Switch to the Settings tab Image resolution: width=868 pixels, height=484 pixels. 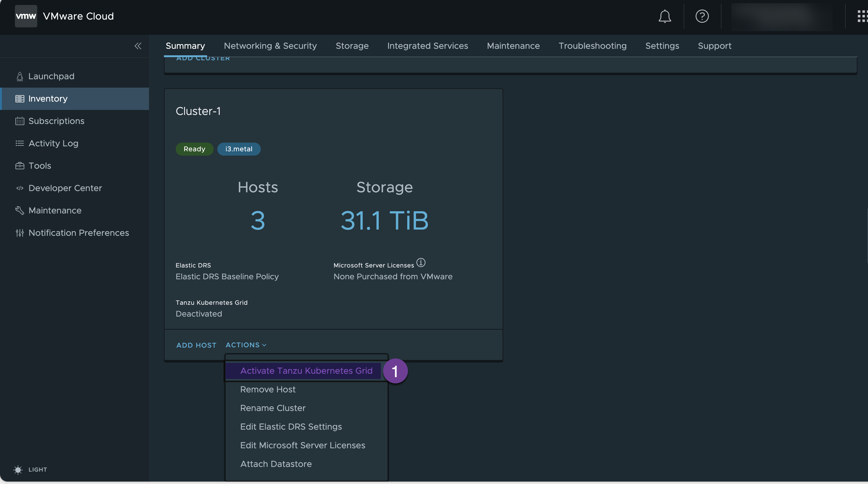click(x=662, y=46)
